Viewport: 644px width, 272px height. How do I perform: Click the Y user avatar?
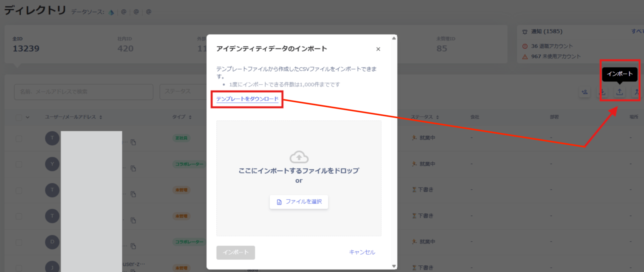52,164
